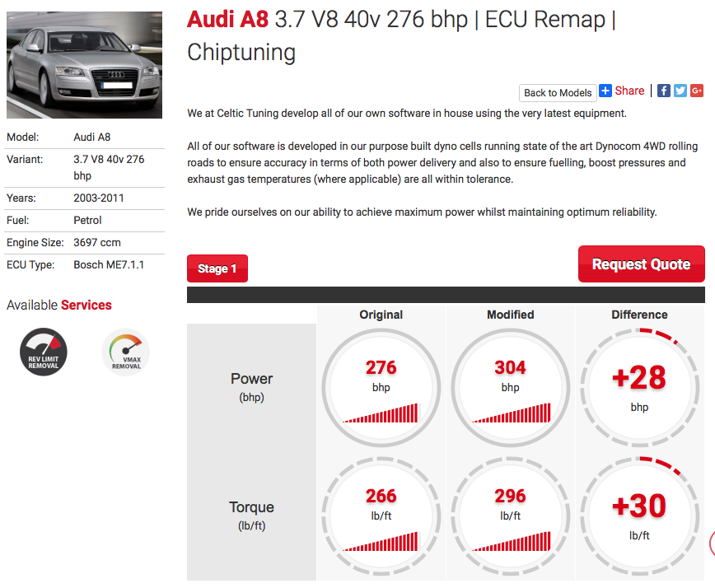Viewport: 715px width, 588px height.
Task: Share the page on Twitter
Action: tap(680, 91)
